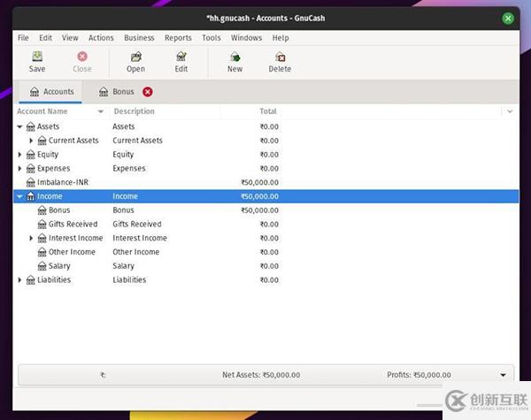
Task: Expand the Interest Income sub-account
Action: (31, 238)
